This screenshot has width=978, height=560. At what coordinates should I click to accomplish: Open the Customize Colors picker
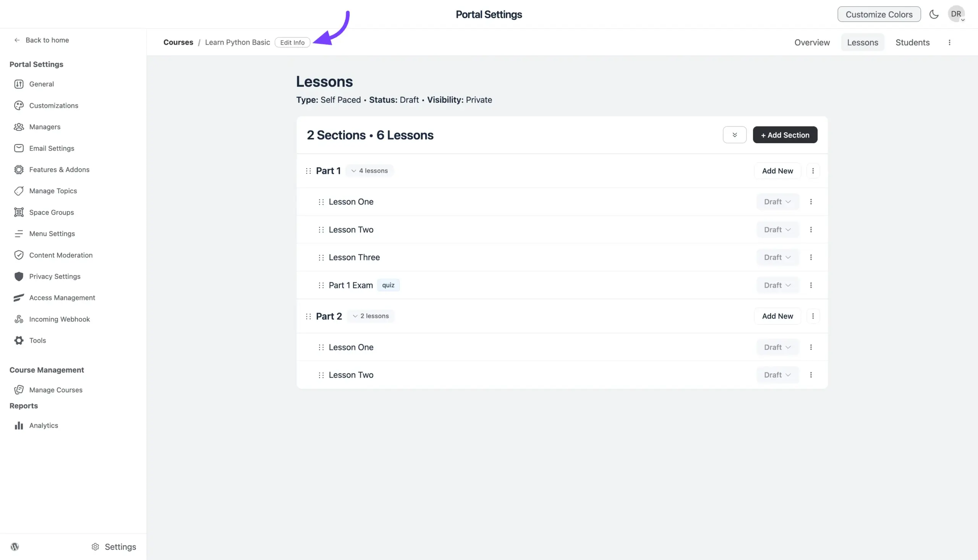coord(879,14)
